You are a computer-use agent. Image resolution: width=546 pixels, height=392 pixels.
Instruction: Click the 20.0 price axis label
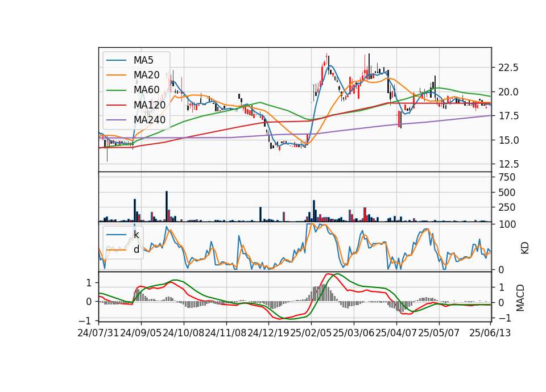tap(508, 92)
